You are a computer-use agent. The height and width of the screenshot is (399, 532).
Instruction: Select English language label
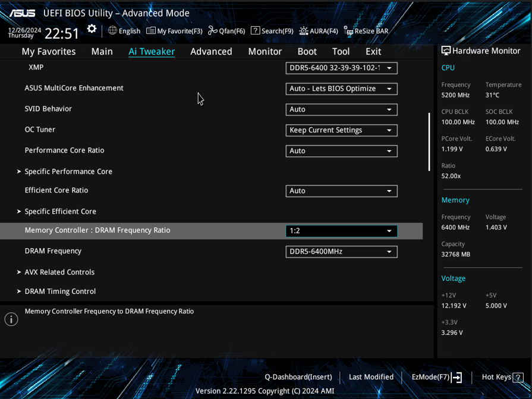click(x=129, y=31)
